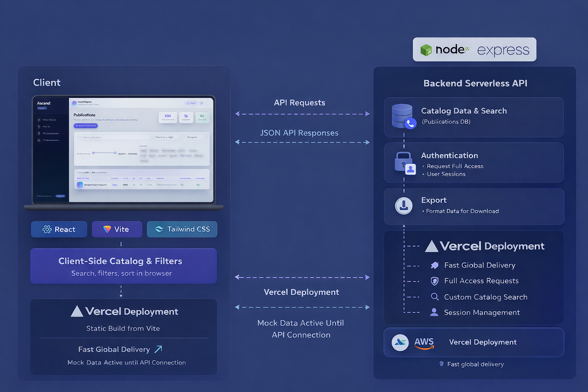
Task: Click the Export button in mockup header
Action: (x=191, y=103)
